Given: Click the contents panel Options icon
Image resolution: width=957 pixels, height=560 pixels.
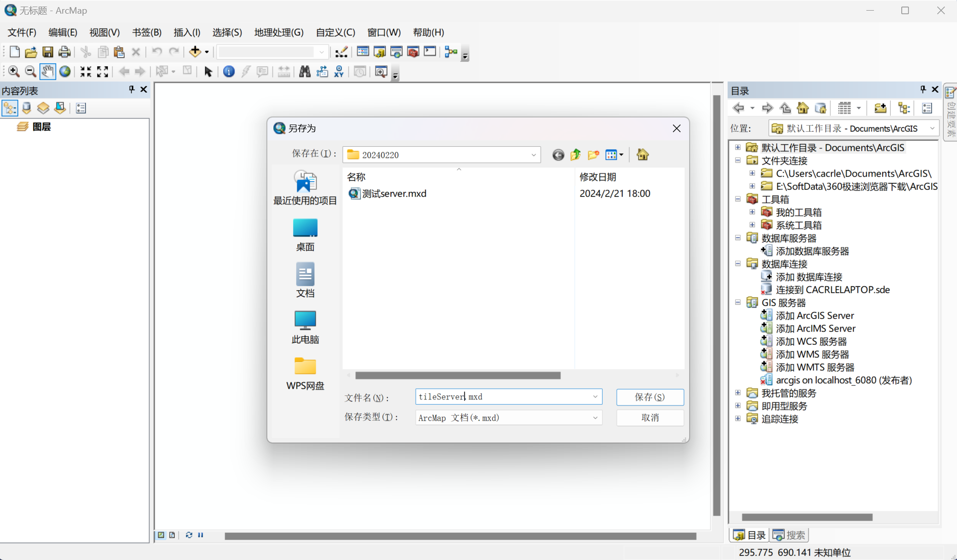Looking at the screenshot, I should 81,108.
